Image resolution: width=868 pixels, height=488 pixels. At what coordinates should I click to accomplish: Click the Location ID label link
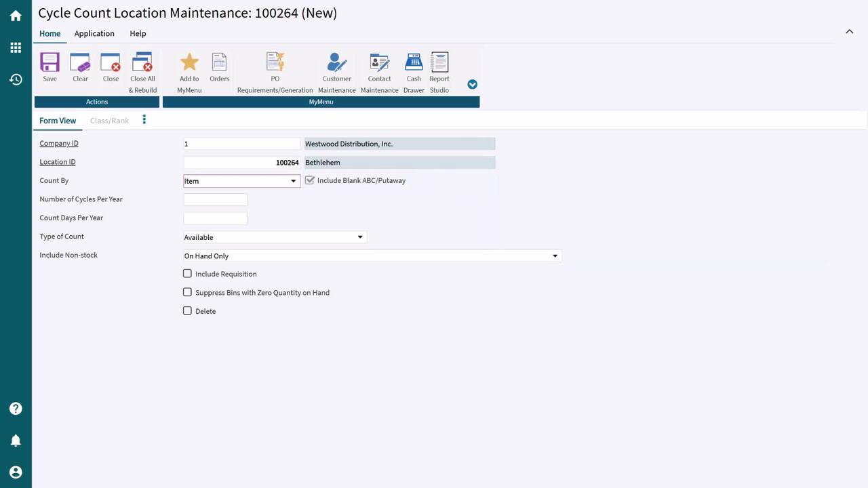click(58, 162)
